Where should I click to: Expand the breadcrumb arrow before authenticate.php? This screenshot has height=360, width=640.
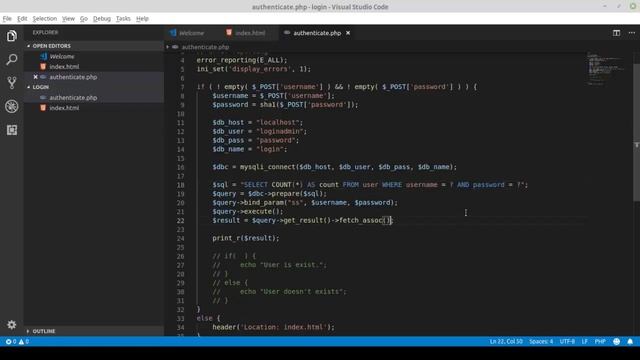167,47
